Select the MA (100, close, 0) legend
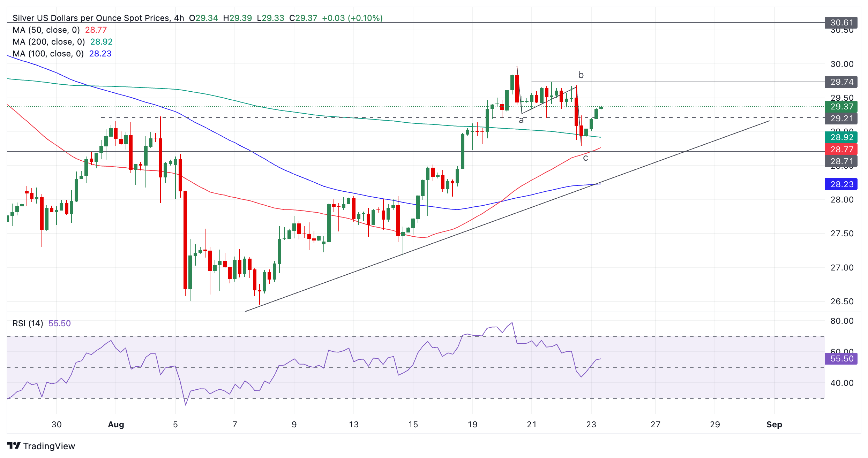Viewport: 868px width, 458px height. tap(48, 54)
